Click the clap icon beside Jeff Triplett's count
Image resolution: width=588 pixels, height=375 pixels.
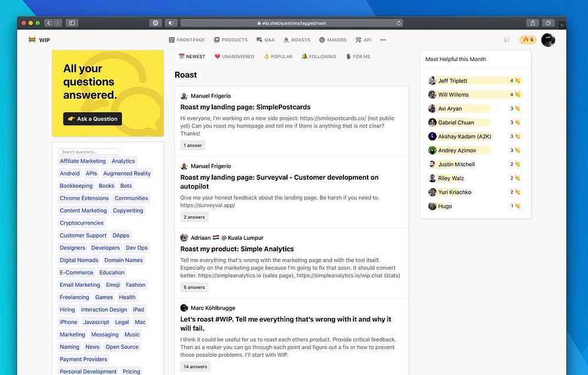517,81
